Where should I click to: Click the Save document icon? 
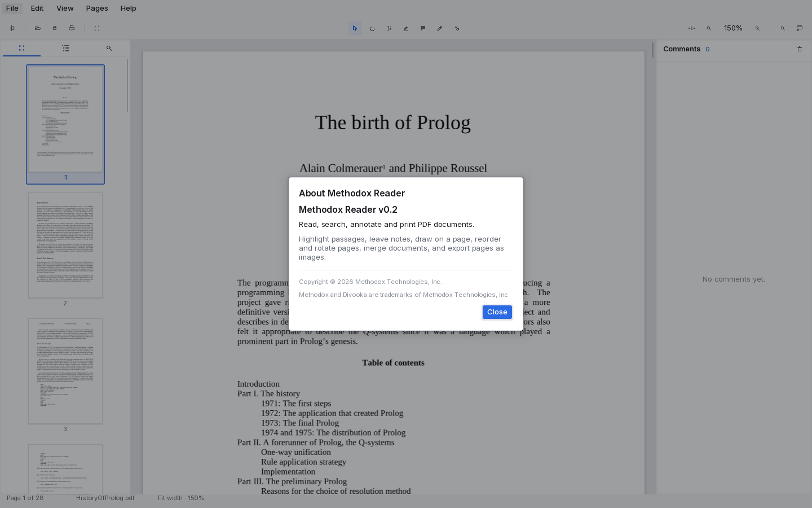55,28
